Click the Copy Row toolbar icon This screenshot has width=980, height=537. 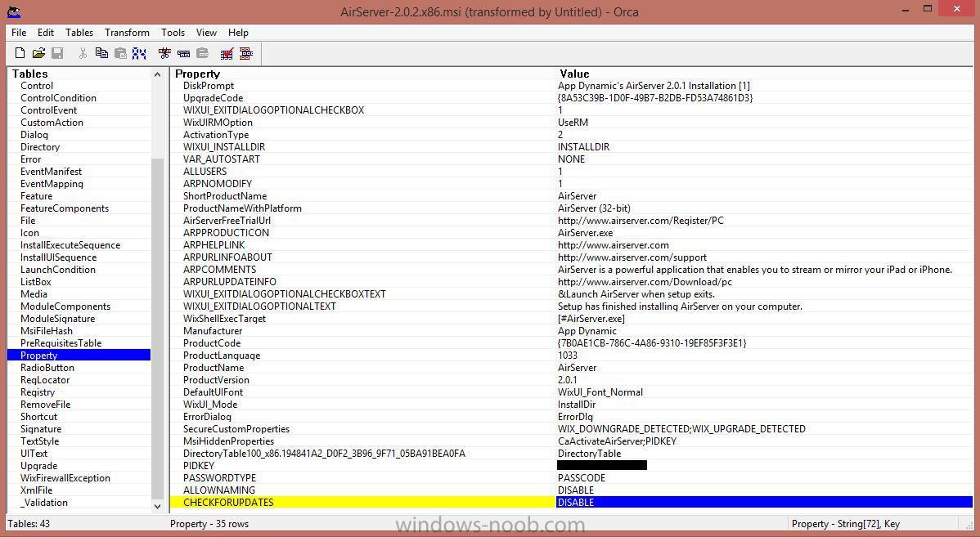click(x=184, y=53)
